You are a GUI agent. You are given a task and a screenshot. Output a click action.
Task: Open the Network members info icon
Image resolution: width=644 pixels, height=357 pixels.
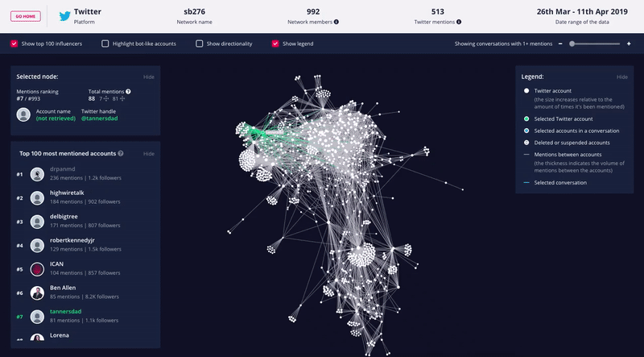(336, 23)
